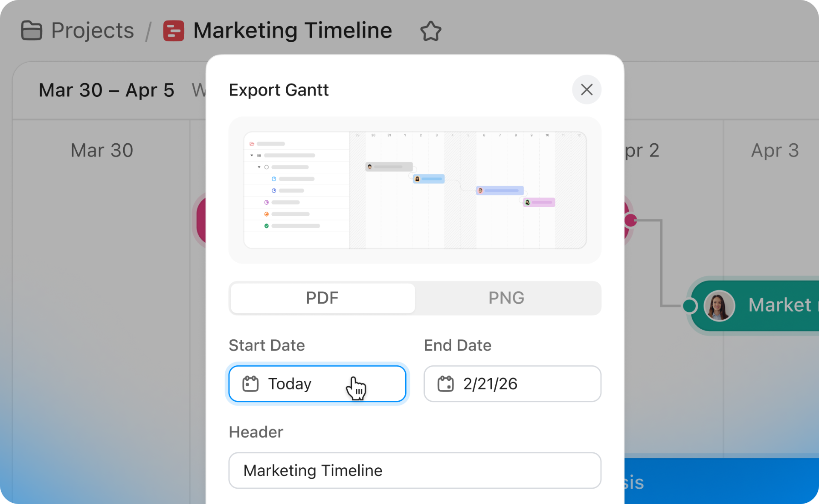Image resolution: width=819 pixels, height=504 pixels.
Task: Close the Export Gantt dialog
Action: tap(587, 90)
